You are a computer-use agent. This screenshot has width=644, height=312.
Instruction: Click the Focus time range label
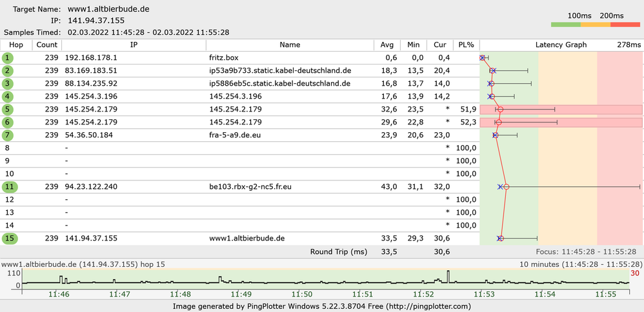point(586,251)
